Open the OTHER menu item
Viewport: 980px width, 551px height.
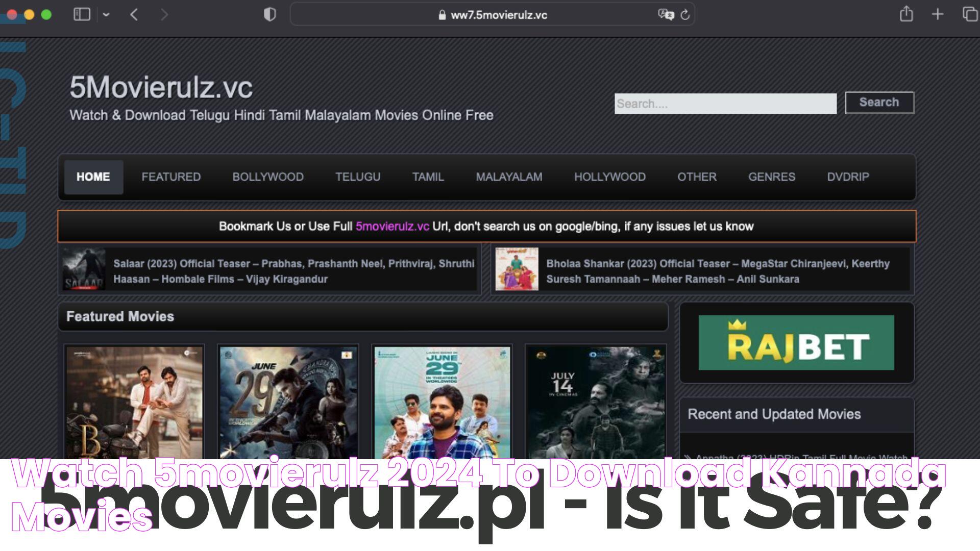[697, 177]
